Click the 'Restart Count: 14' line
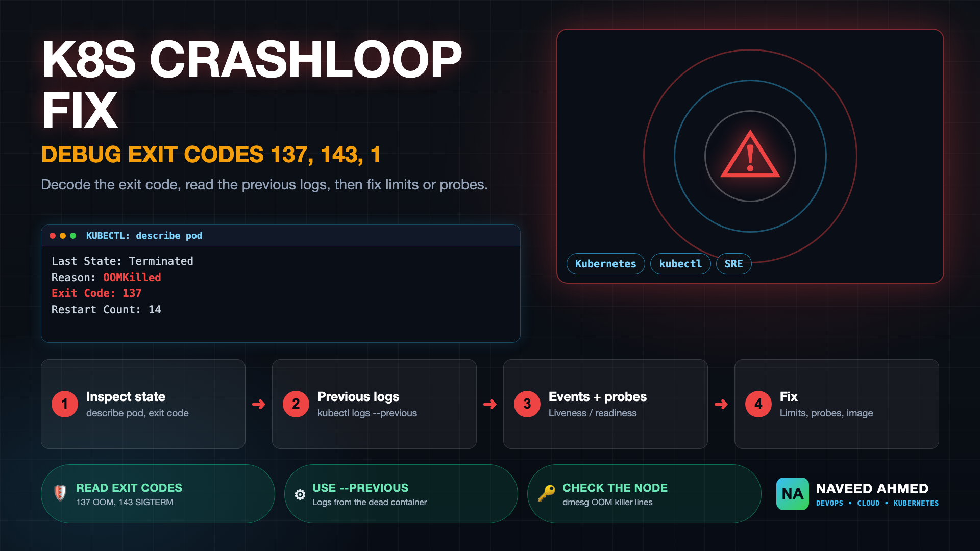Screen dimensions: 980x551 point(106,310)
